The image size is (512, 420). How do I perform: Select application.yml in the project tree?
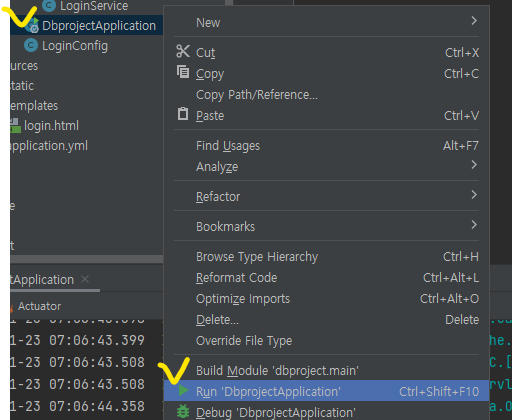[49, 146]
